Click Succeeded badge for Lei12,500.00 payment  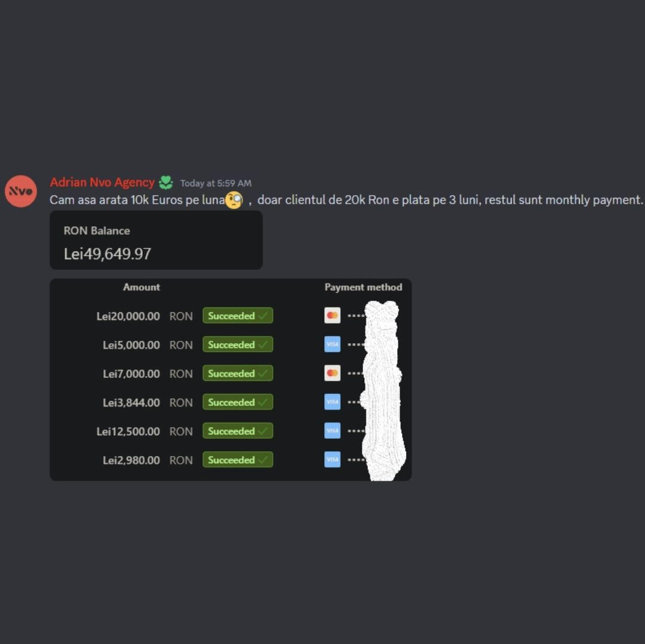238,431
